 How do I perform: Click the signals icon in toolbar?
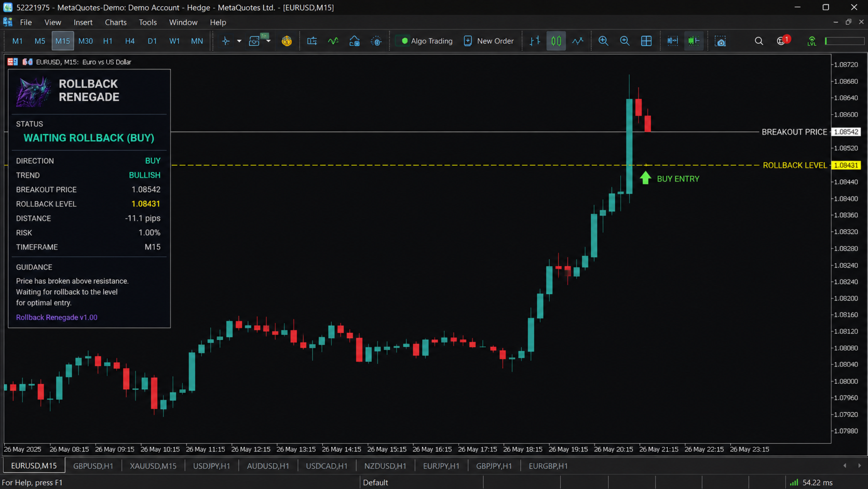(376, 41)
